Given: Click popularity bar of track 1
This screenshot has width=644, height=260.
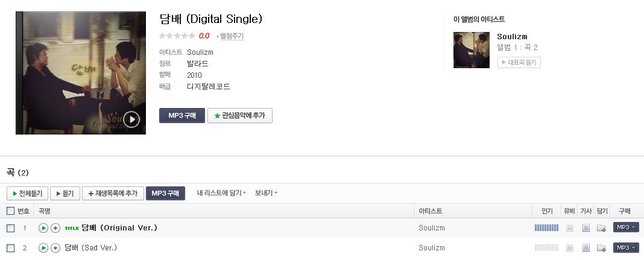Looking at the screenshot, I should coord(547,228).
